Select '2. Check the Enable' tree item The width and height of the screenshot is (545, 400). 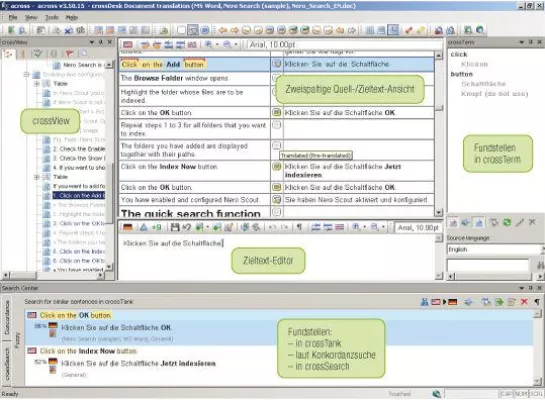coord(79,149)
